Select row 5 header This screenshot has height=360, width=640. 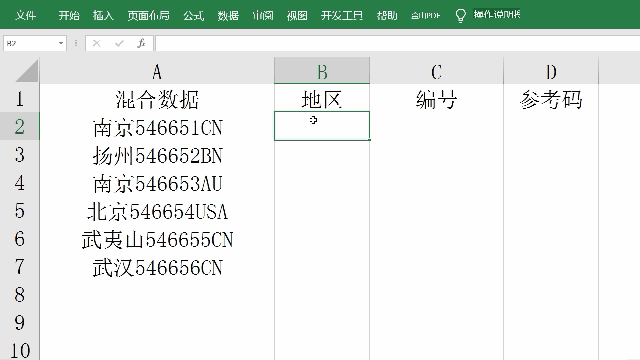click(20, 211)
